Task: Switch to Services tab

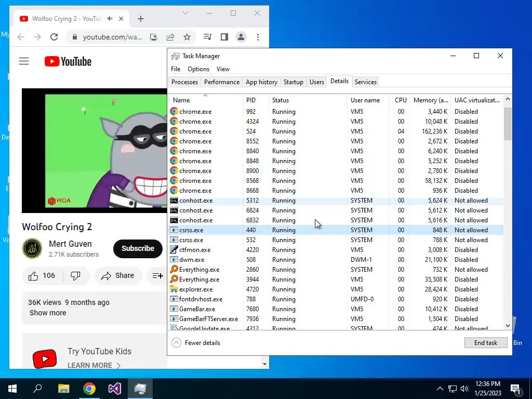Action: tap(365, 82)
